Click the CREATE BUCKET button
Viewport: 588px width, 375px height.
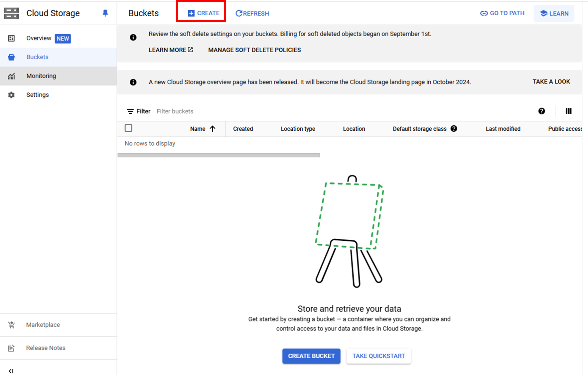point(311,356)
